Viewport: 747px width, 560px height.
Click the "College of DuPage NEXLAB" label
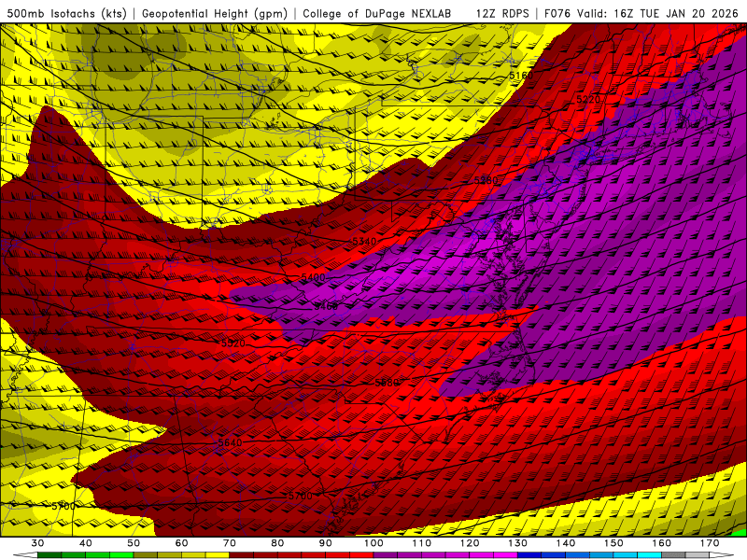tap(377, 13)
